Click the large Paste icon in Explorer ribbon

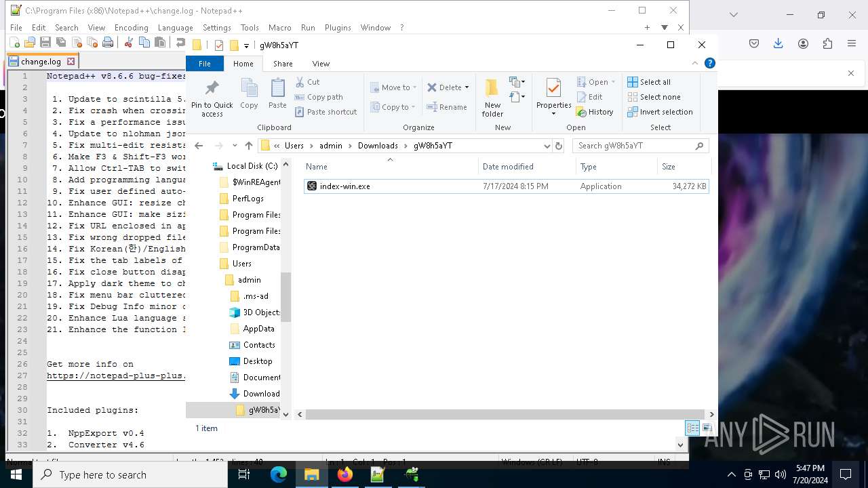tap(277, 94)
